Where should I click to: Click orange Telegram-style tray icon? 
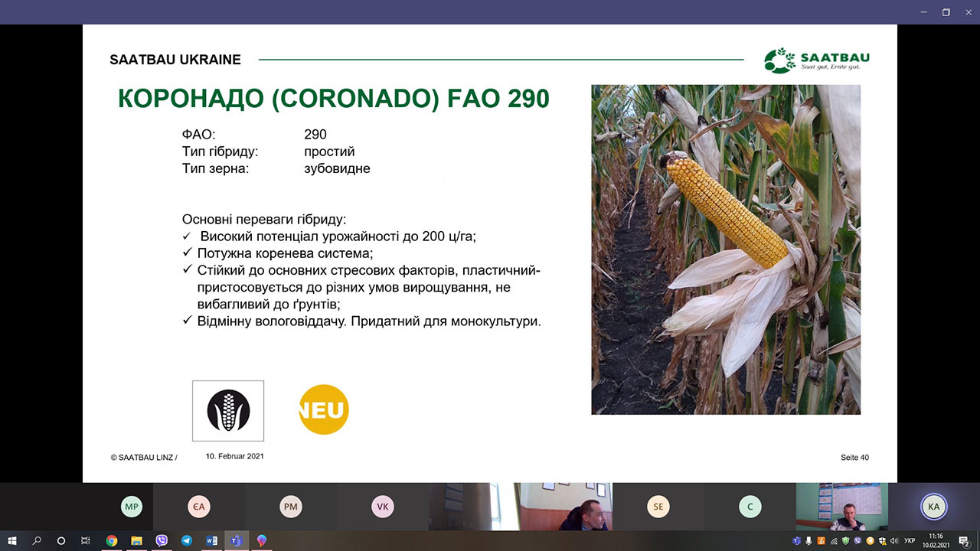coord(870,541)
